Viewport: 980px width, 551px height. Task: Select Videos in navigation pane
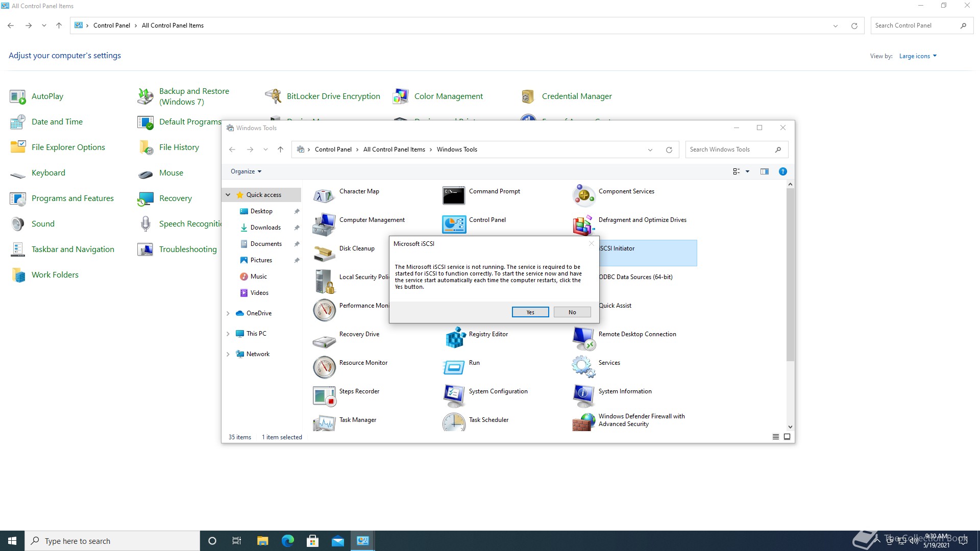(259, 293)
